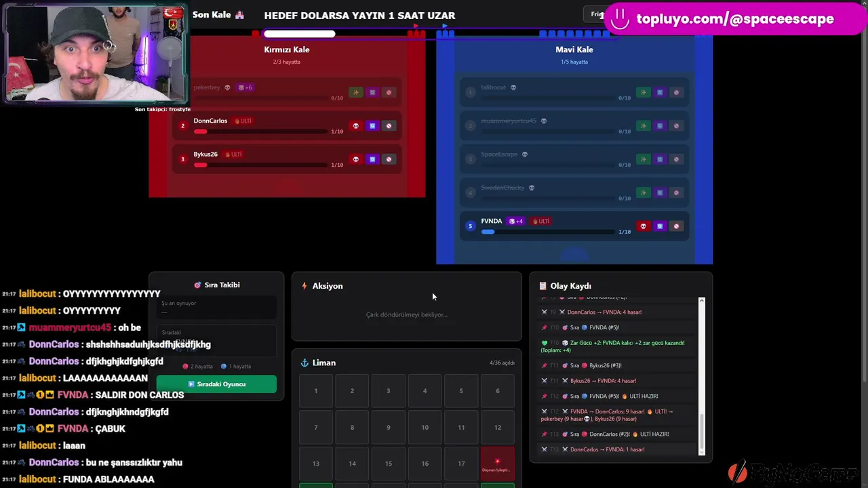The width and height of the screenshot is (868, 488).
Task: Click the grey ban icon on lalibocut's row
Action: 676,92
